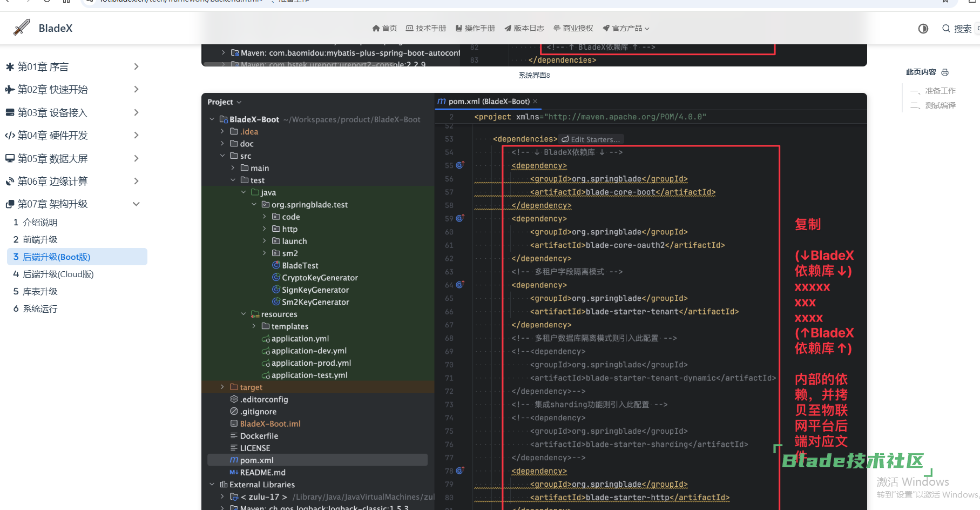Select the BladeTest class icon

pos(276,265)
